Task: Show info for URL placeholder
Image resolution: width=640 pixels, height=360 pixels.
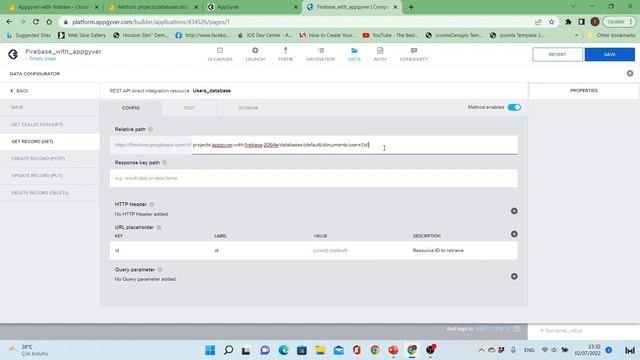Action: (159, 227)
